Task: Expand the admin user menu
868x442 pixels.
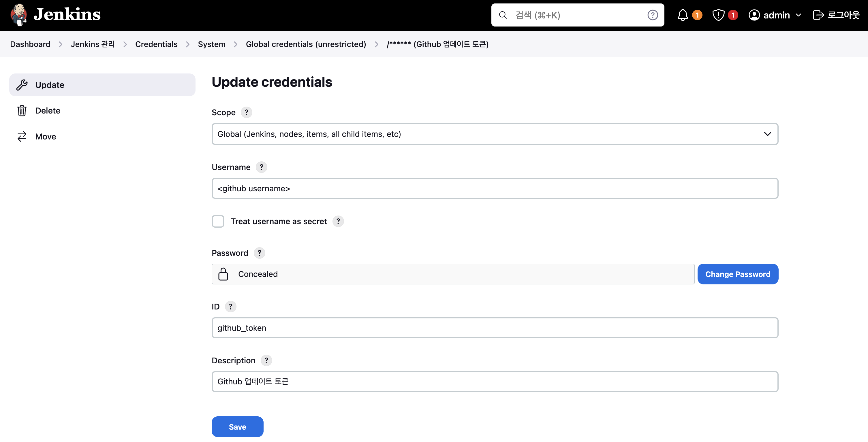Action: tap(775, 15)
